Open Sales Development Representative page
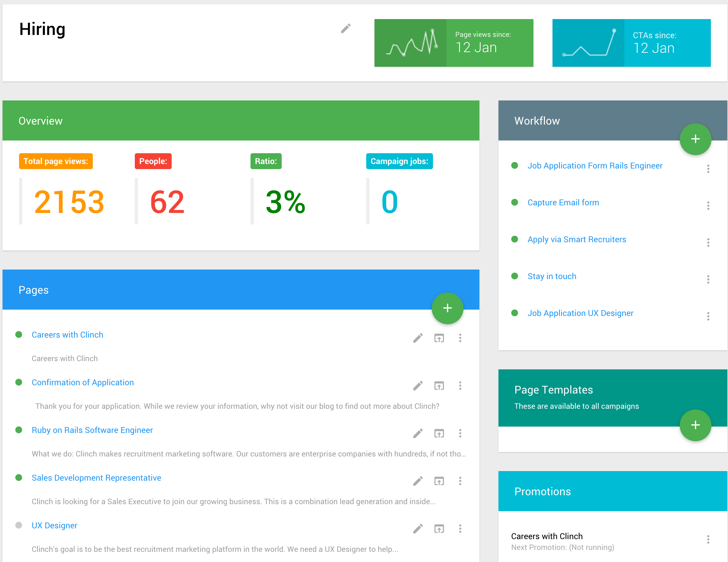728x562 pixels. [x=96, y=478]
